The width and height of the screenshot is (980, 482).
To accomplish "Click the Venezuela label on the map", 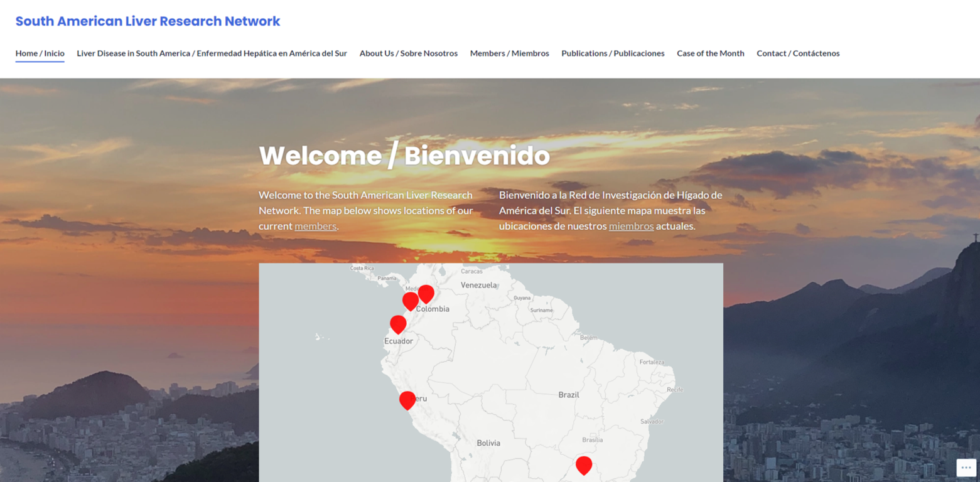I will coord(478,285).
